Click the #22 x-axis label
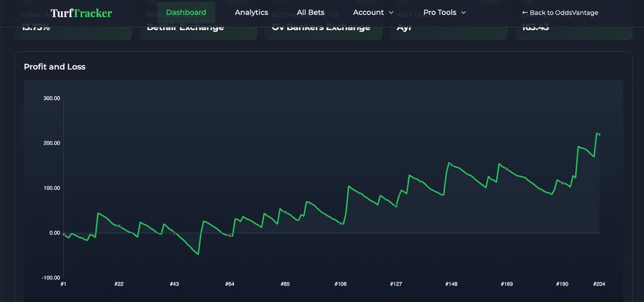This screenshot has width=644, height=302. [x=119, y=284]
